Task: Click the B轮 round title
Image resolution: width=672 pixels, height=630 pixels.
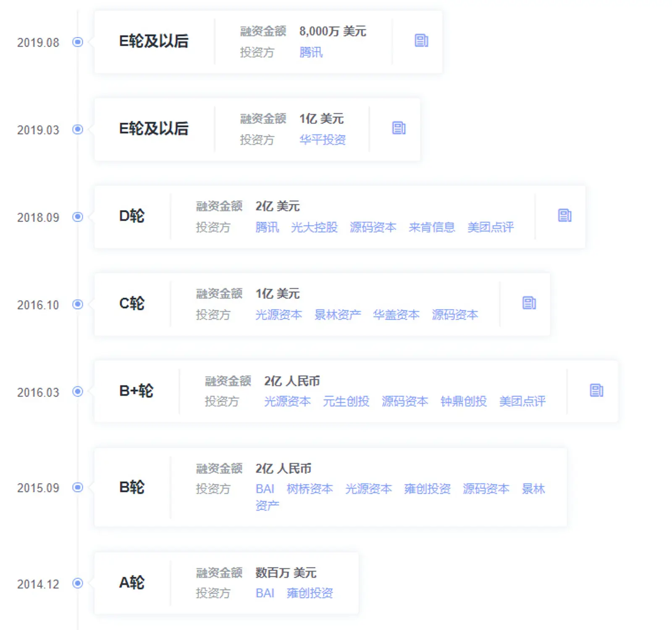Action: coord(132,487)
